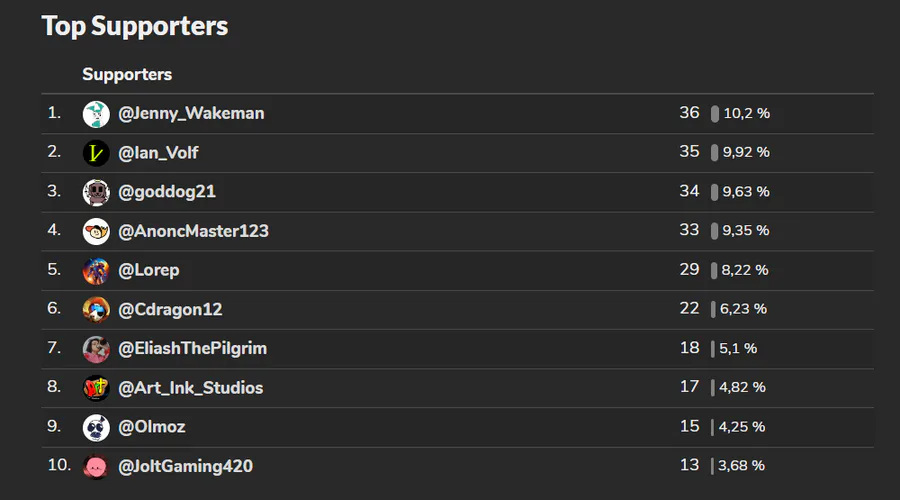This screenshot has height=500, width=900.
Task: Select Olmoz's avatar thumbnail
Action: point(96,428)
